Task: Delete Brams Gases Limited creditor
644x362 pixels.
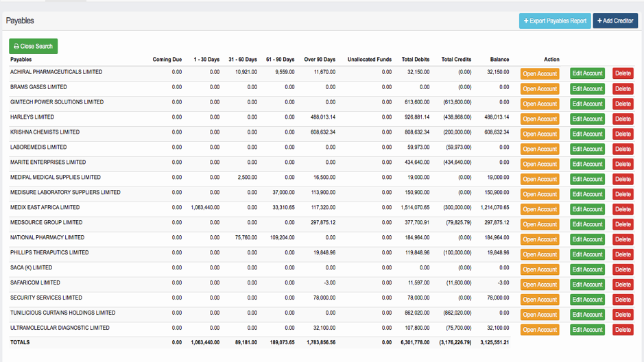Action: (x=623, y=88)
